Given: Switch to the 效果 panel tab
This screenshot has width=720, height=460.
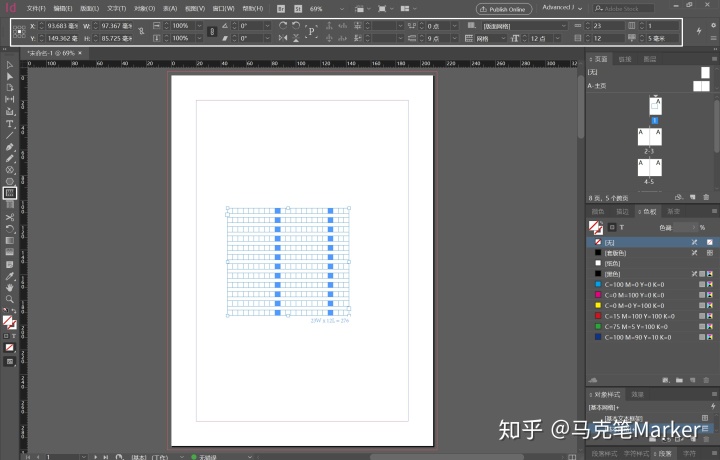Looking at the screenshot, I should tap(637, 394).
